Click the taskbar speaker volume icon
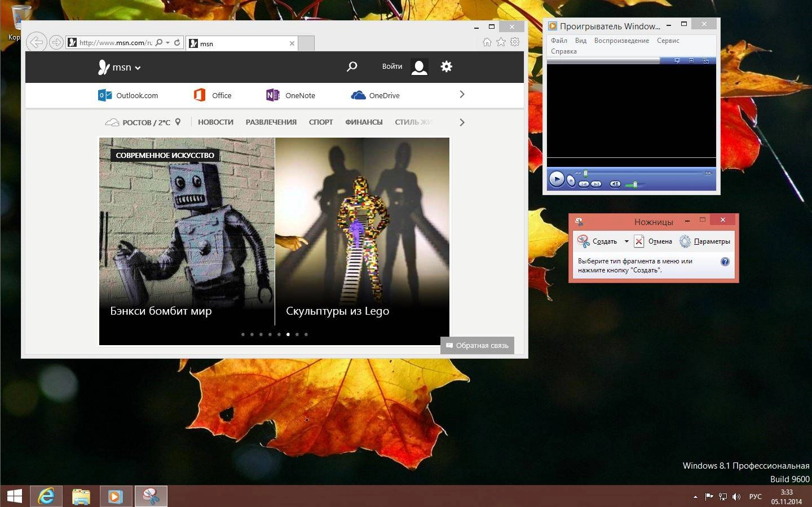Image resolution: width=812 pixels, height=507 pixels. coord(736,497)
